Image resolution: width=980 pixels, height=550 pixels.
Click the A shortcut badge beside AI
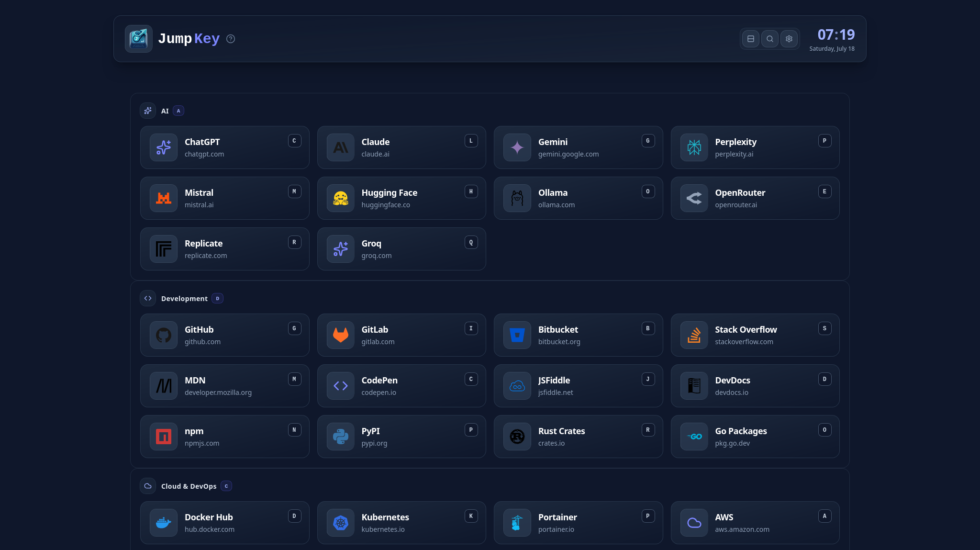coord(178,111)
